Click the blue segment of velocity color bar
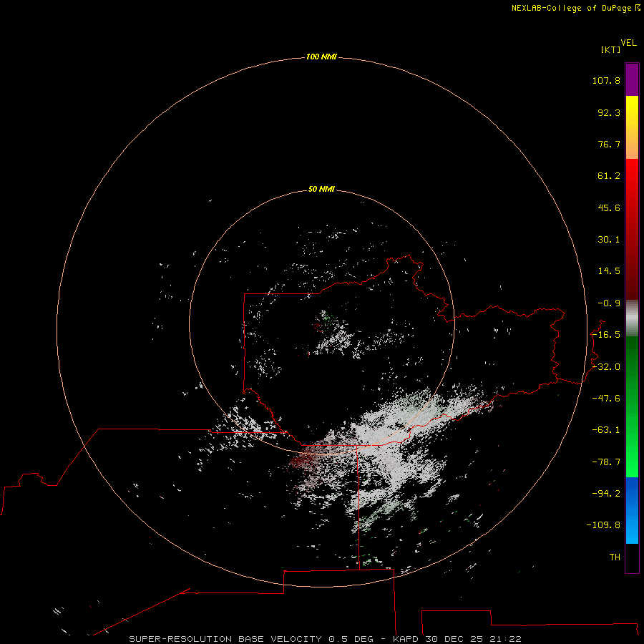 [x=632, y=510]
